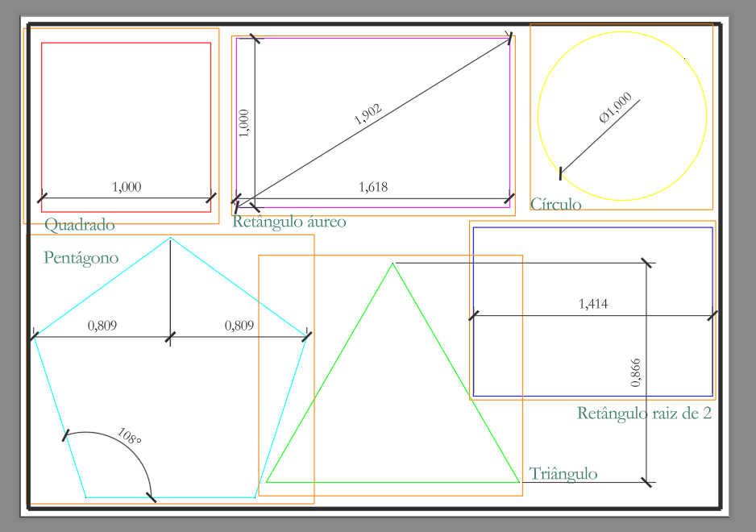Image resolution: width=756 pixels, height=532 pixels.
Task: Select the 1,000 dimension under the square
Action: pos(127,187)
